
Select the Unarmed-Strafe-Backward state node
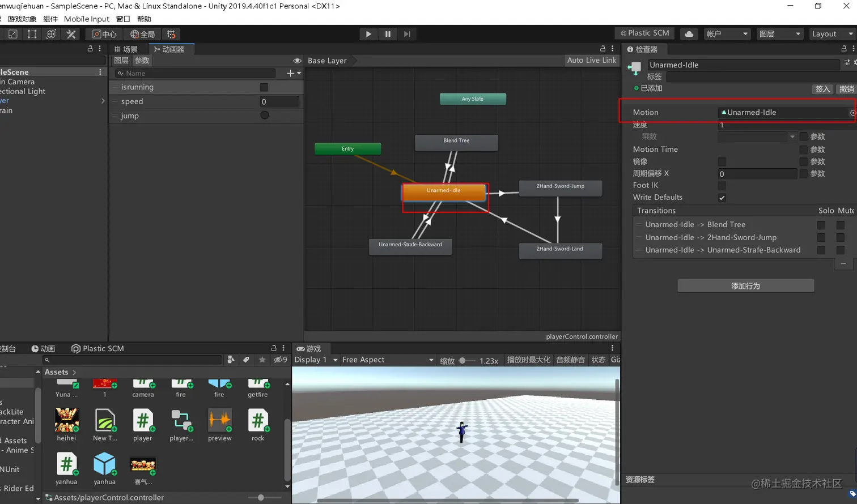click(410, 246)
